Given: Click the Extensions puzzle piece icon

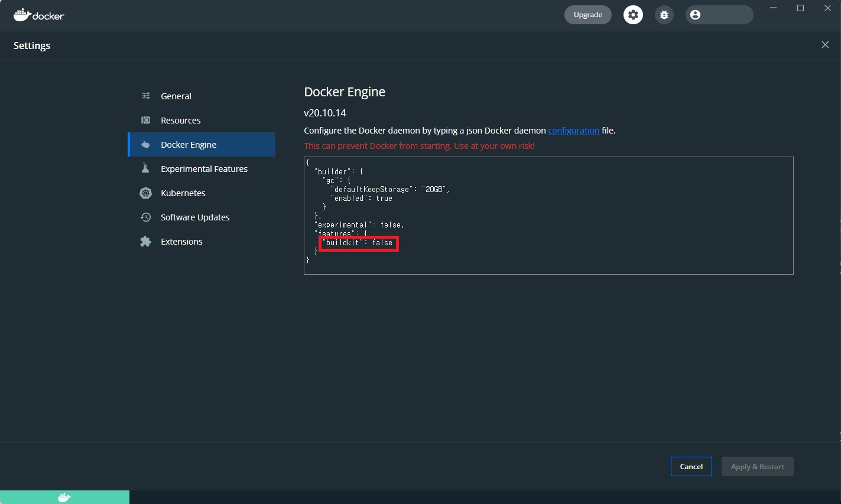Looking at the screenshot, I should click(145, 241).
